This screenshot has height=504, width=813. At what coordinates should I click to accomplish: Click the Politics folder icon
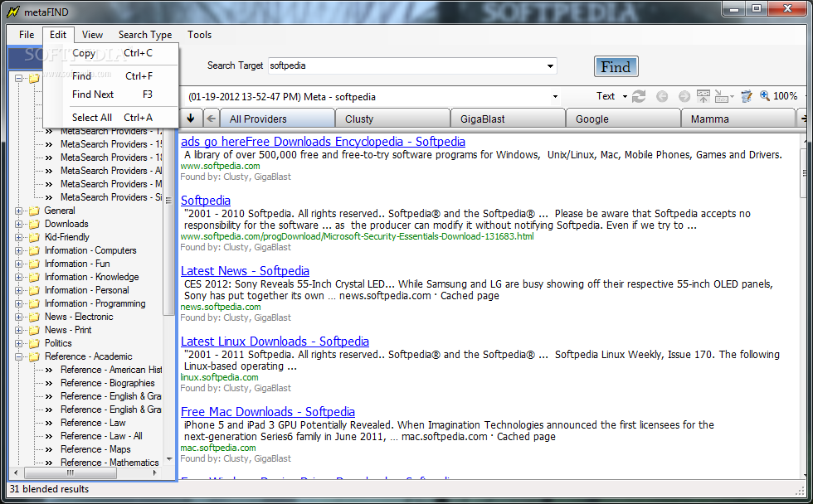coord(34,343)
